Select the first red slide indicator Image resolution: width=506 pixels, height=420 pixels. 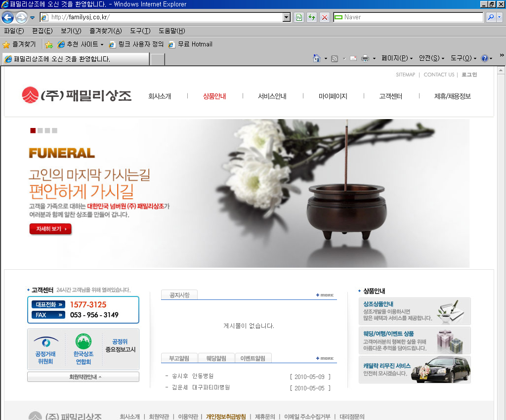point(33,130)
